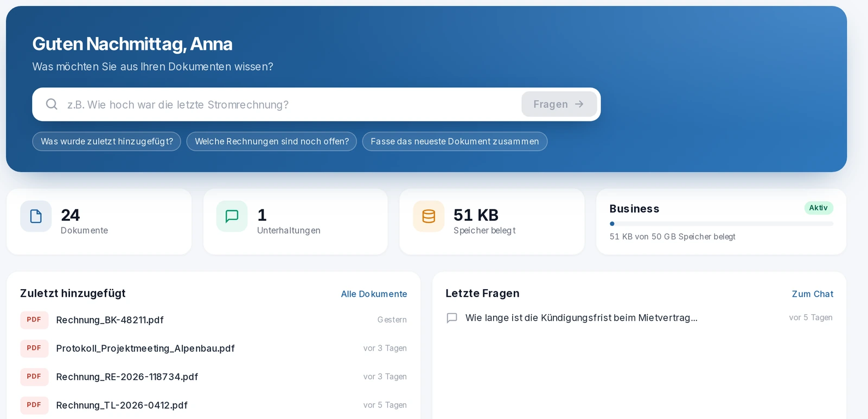This screenshot has height=419, width=868.
Task: Click the speech bubble icon beside Kündigungsfrist question
Action: pyautogui.click(x=452, y=318)
